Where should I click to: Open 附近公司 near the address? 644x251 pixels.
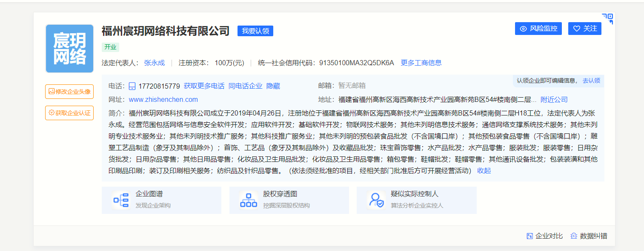coord(554,99)
